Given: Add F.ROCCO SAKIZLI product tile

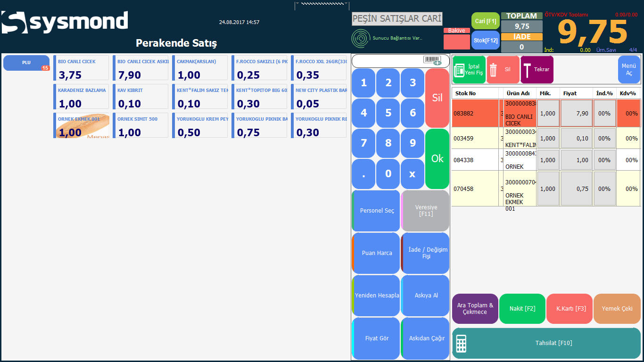Looking at the screenshot, I should click(259, 68).
